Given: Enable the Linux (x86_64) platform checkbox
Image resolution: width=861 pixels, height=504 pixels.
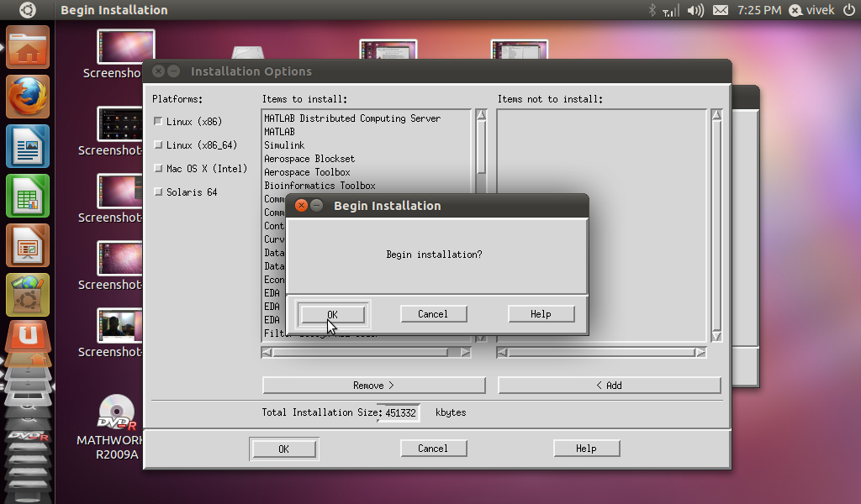Looking at the screenshot, I should coord(158,144).
